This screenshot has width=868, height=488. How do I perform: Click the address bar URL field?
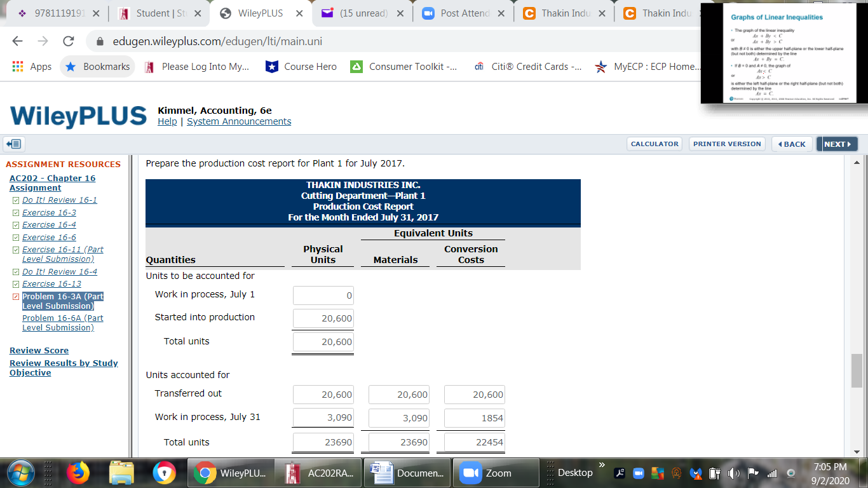(x=217, y=41)
